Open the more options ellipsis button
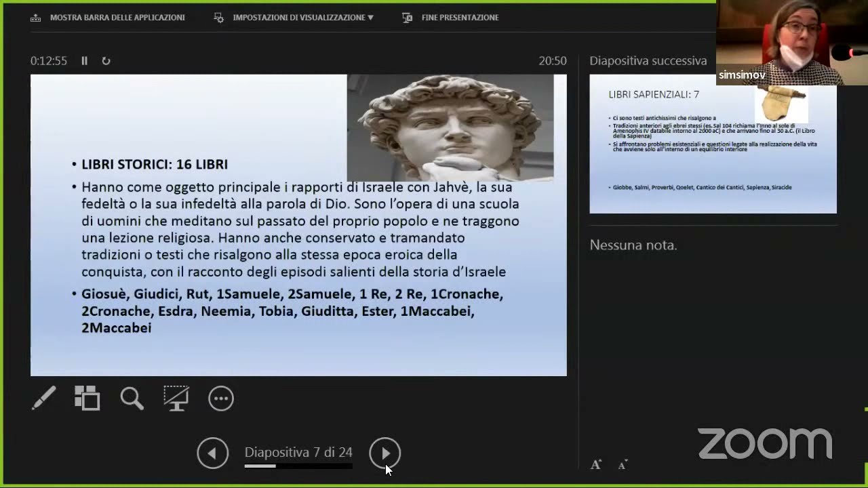 (x=221, y=399)
